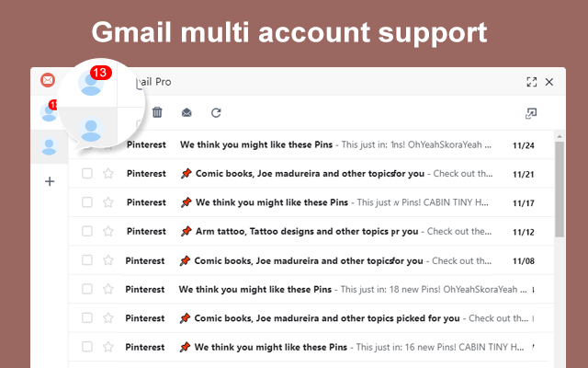Select the checkbox for the 11/08 email

(87, 260)
